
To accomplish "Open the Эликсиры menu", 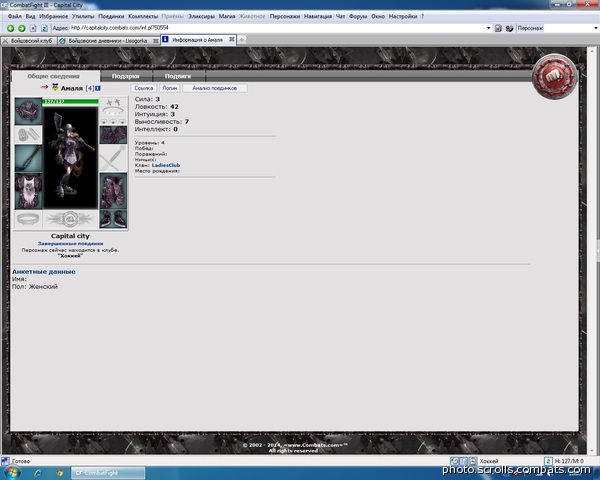I will pos(201,16).
